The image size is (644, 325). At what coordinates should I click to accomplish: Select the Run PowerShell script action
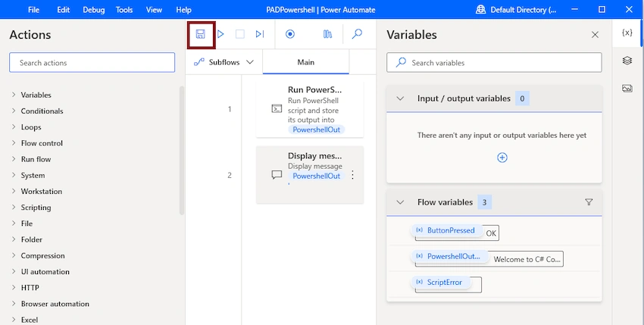(x=310, y=109)
